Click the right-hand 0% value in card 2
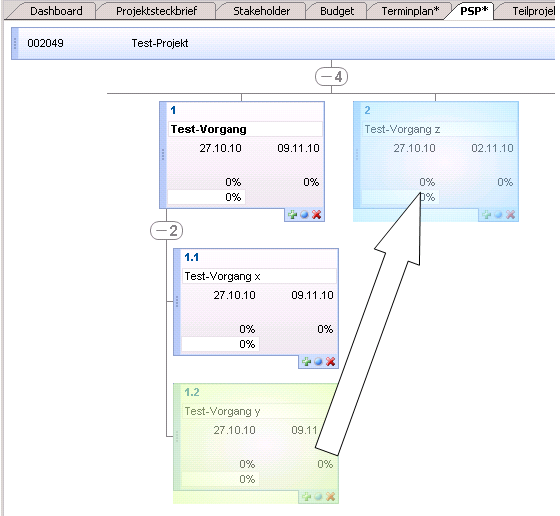Viewport: 560px width, 516px height. coord(505,182)
